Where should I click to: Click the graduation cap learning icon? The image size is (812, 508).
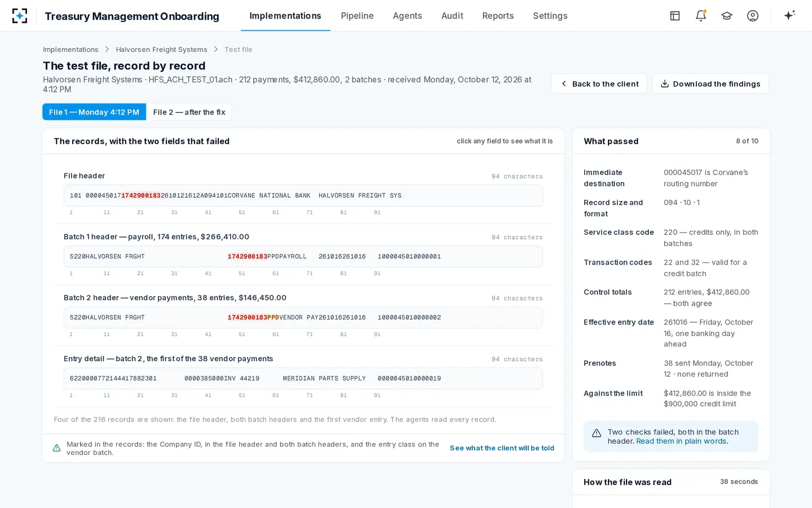tap(727, 16)
